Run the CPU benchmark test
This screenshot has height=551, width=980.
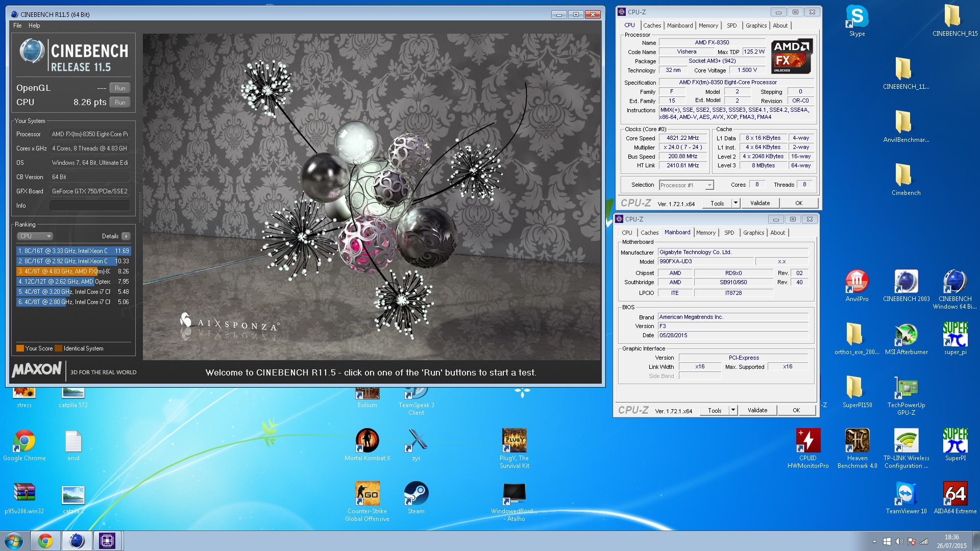pyautogui.click(x=120, y=103)
